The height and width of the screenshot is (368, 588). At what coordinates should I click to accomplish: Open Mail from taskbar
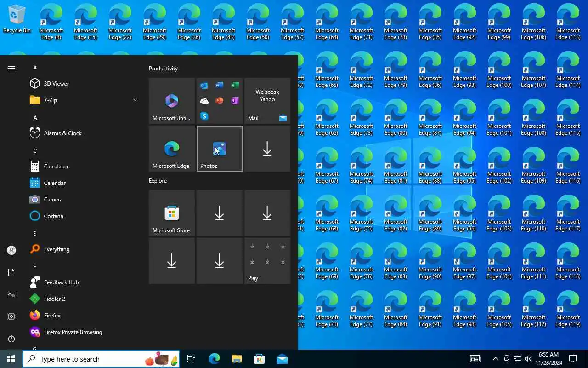282,359
